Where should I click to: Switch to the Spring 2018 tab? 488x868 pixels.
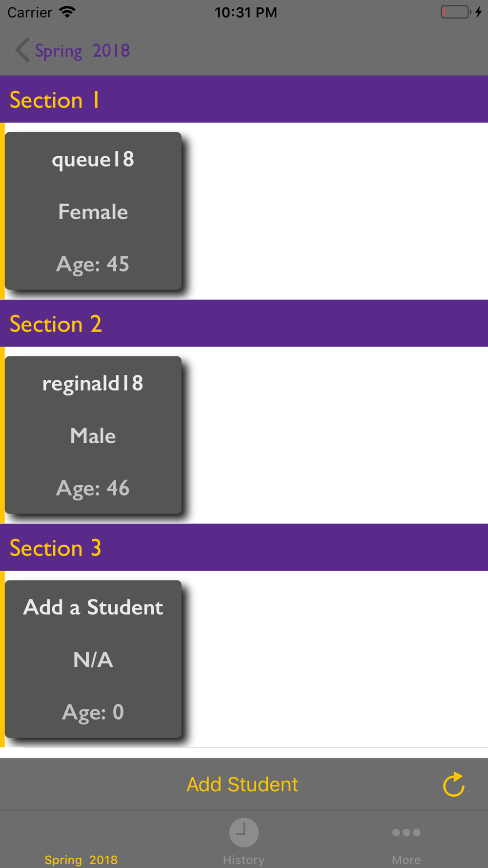[x=81, y=859]
